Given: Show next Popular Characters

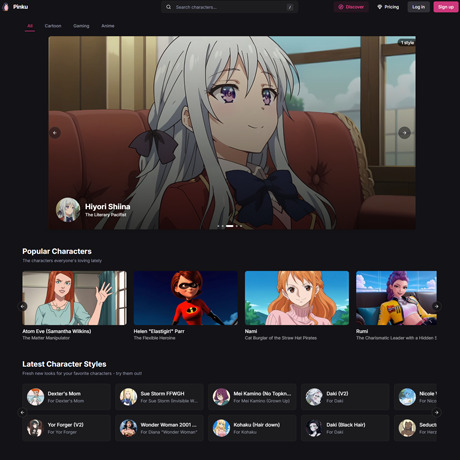Looking at the screenshot, I should tap(436, 306).
